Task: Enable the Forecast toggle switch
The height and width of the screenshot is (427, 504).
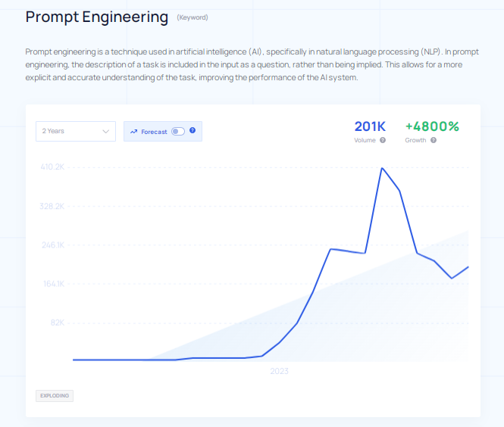Action: point(177,131)
